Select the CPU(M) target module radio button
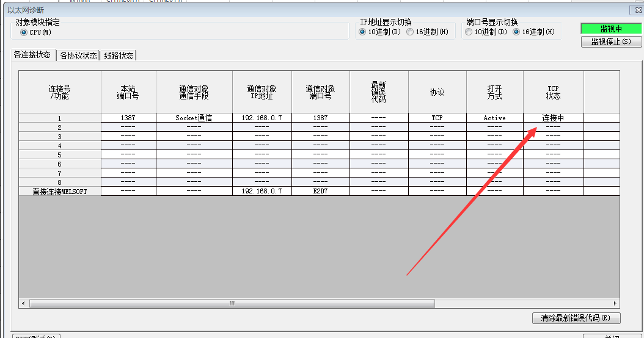 24,32
